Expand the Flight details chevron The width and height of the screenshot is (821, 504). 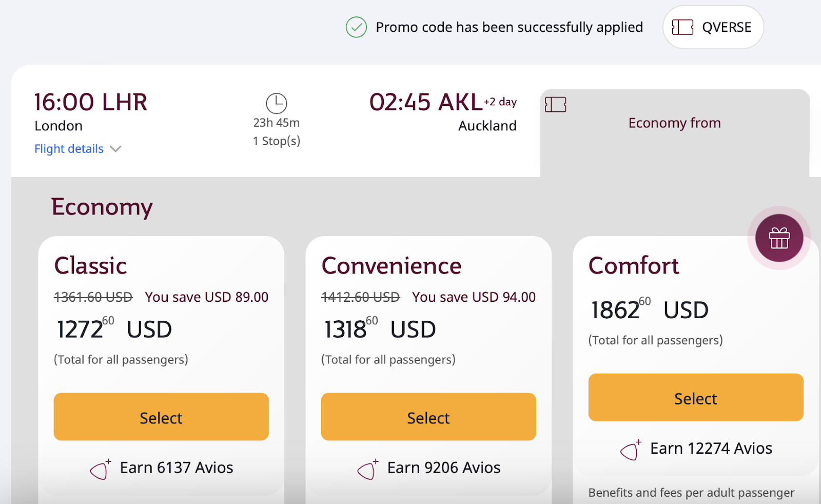[x=116, y=149]
